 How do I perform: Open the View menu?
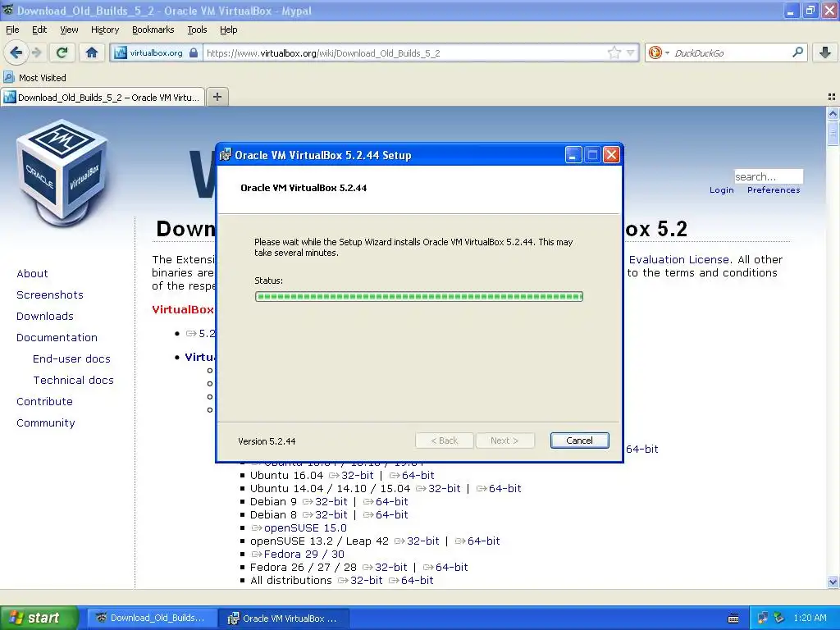[x=69, y=30]
